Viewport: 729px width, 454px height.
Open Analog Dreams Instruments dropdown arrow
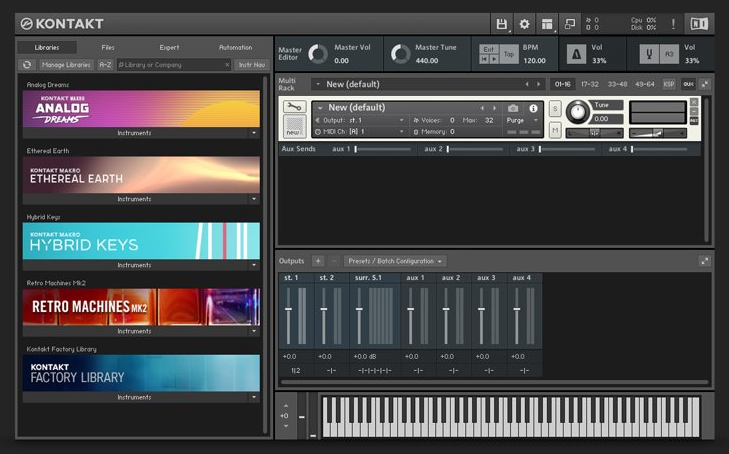point(254,133)
